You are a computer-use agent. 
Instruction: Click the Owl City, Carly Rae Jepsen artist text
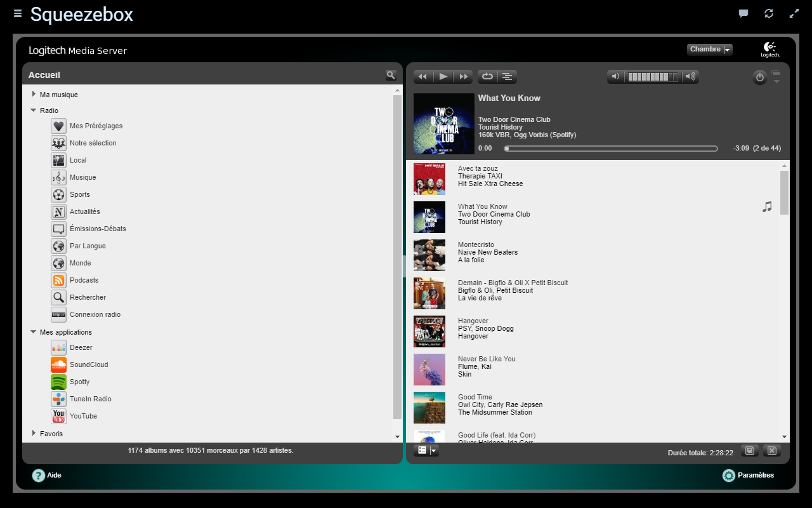pos(501,404)
